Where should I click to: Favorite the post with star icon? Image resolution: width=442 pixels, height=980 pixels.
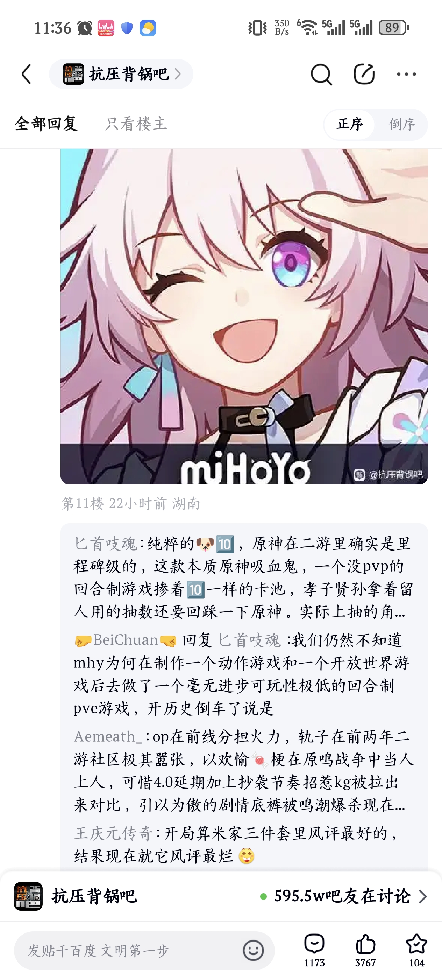416,950
